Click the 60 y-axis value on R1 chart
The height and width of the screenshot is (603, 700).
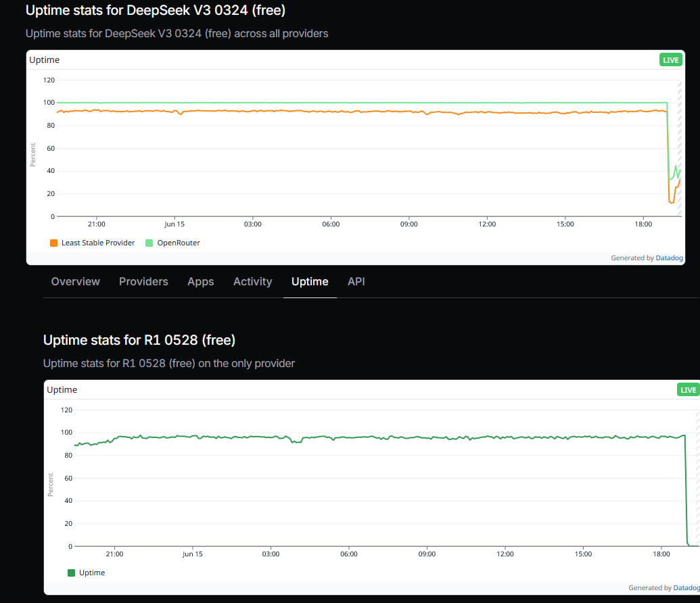[x=68, y=478]
